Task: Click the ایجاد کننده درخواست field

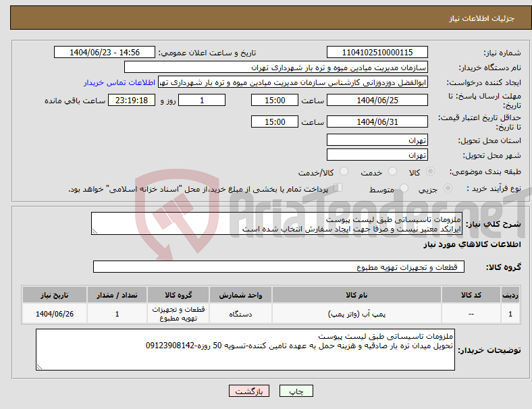Action: 293,82
